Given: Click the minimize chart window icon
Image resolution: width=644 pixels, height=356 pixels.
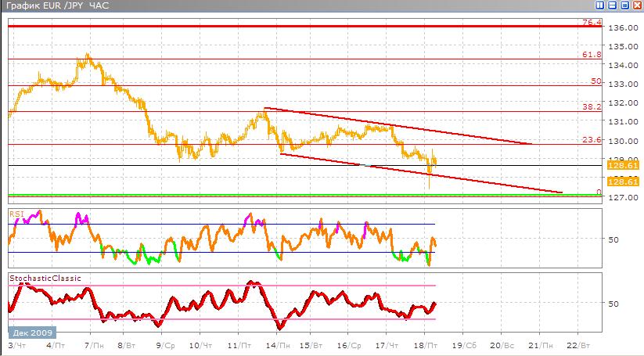Looking at the screenshot, I should [x=611, y=6].
